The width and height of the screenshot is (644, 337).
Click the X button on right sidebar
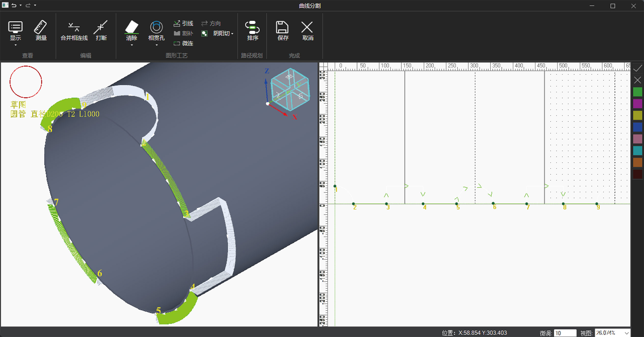[x=637, y=80]
